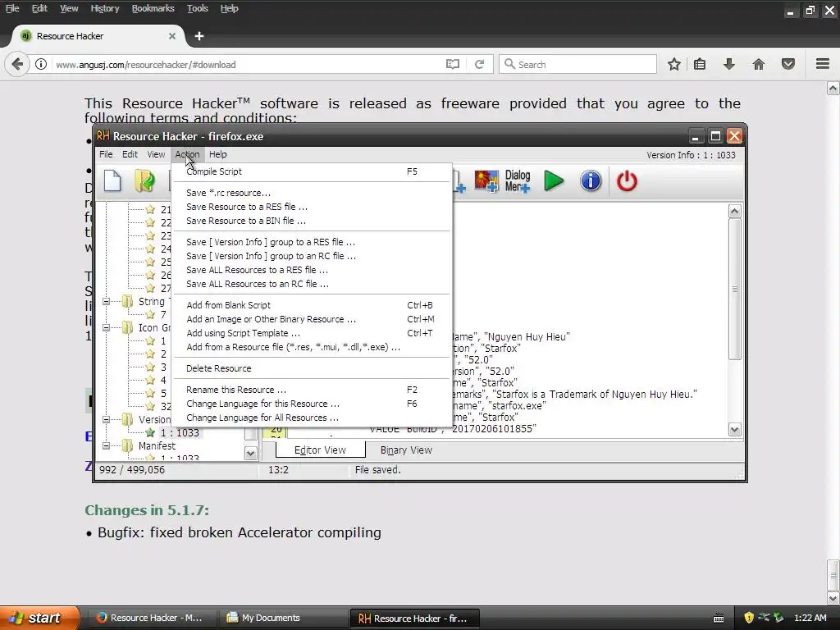The height and width of the screenshot is (630, 840).
Task: Choose Save *.rc resource menu entry
Action: (311, 193)
